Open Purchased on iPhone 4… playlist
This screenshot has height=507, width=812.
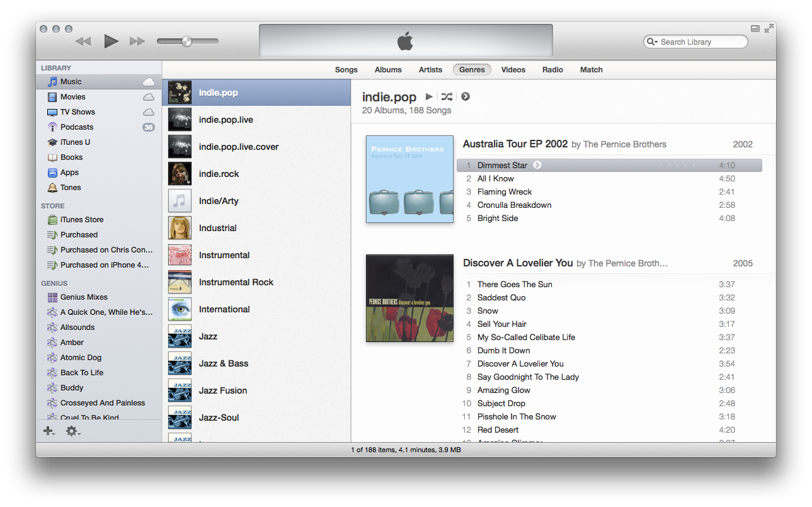click(x=99, y=265)
